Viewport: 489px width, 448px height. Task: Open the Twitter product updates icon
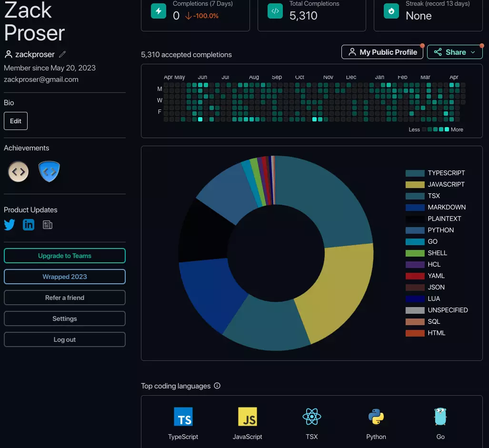(x=10, y=224)
